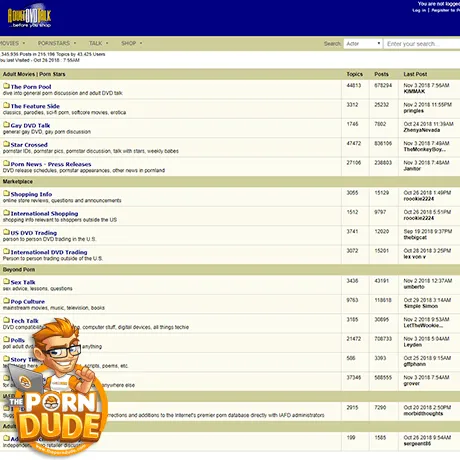The height and width of the screenshot is (460, 460).
Task: Click the US DVD Trading folder icon
Action: 6,232
